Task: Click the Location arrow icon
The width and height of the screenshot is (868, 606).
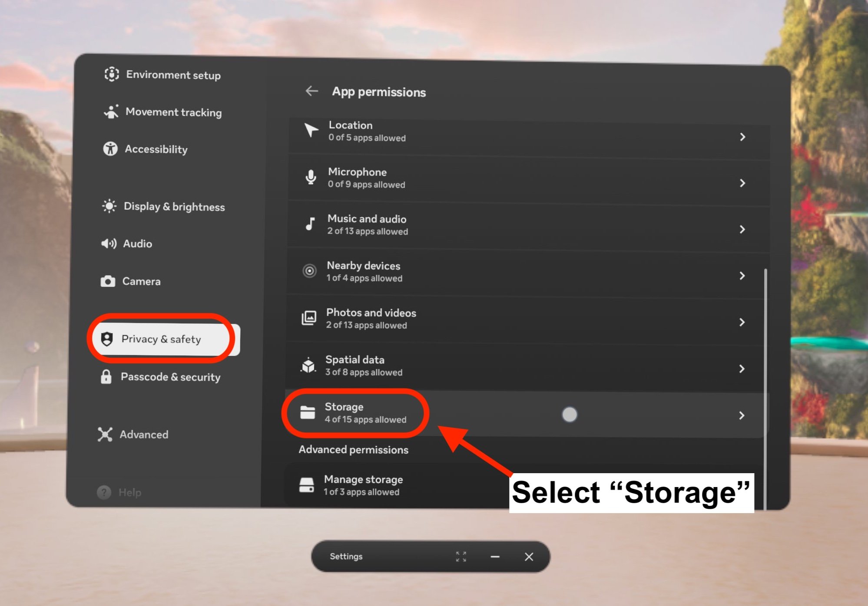Action: tap(311, 130)
